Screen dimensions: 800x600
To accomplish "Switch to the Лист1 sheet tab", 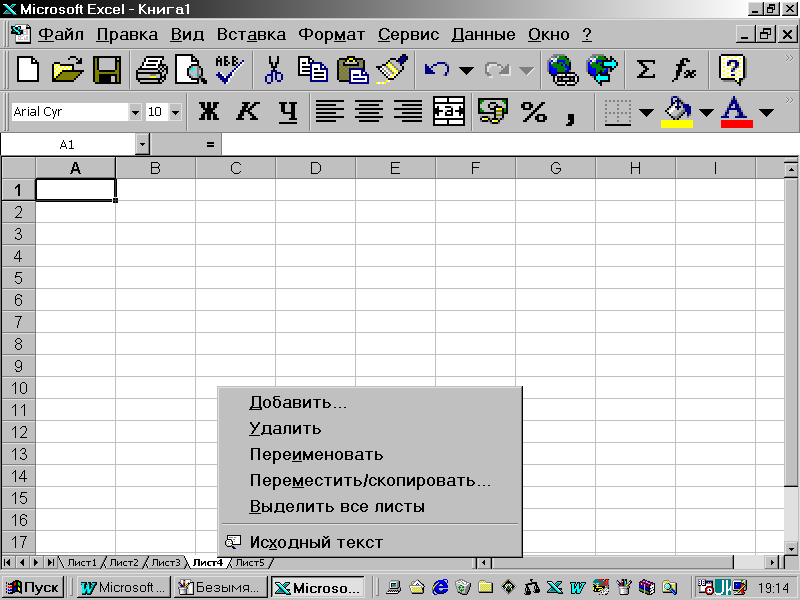I will (x=82, y=562).
